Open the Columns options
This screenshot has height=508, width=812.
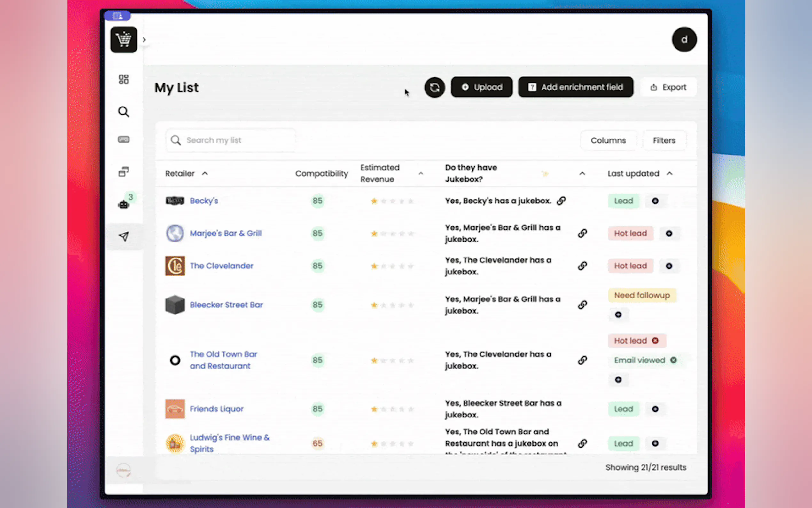608,140
